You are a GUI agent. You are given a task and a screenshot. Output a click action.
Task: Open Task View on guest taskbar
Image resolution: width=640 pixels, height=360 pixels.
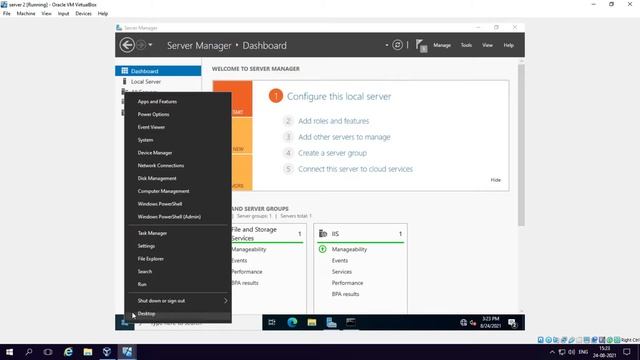tap(272, 322)
